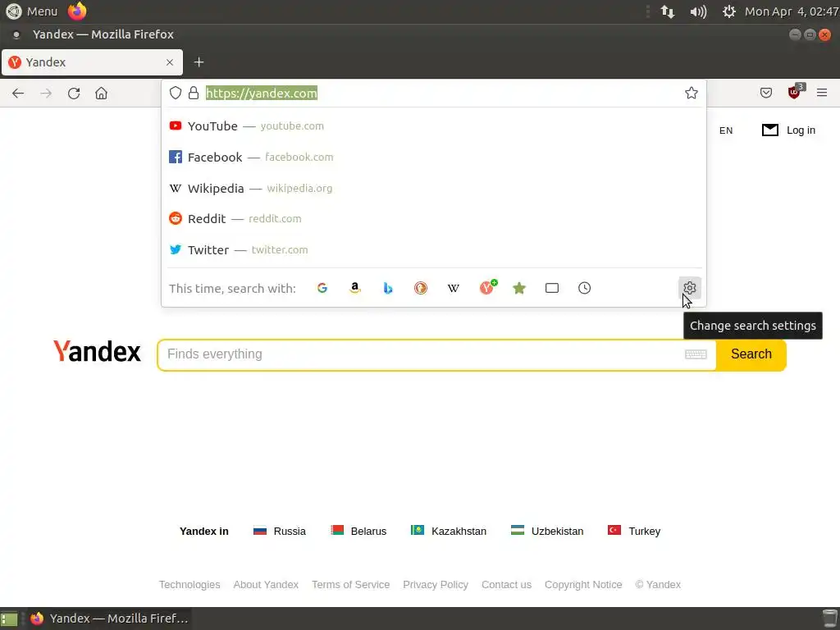Screen dimensions: 840x630
Task: Click Log in
Action: (x=801, y=130)
